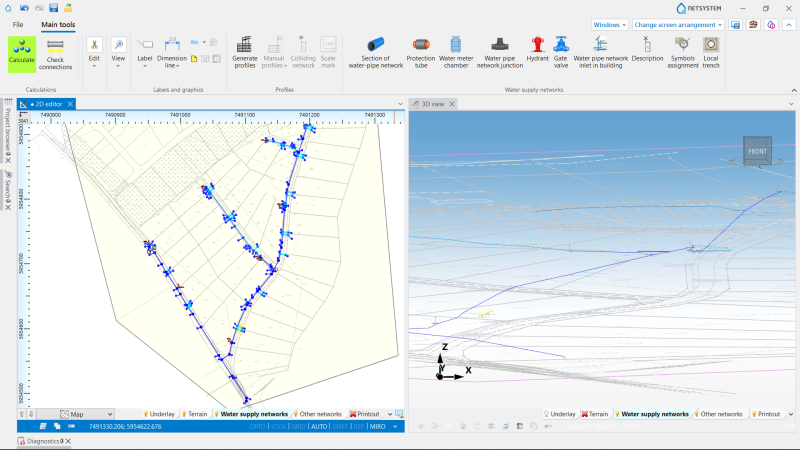Open the Diagnostics panel tab
This screenshot has width=800, height=450.
[x=44, y=441]
